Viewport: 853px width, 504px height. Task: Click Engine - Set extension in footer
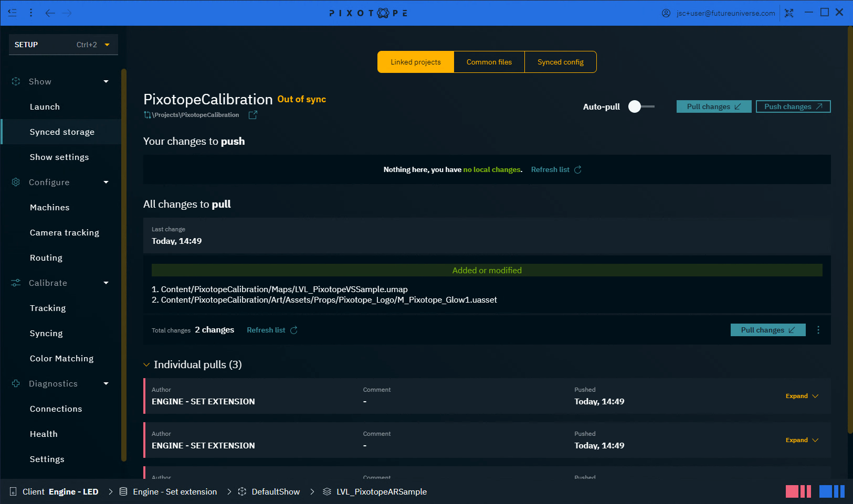(175, 491)
